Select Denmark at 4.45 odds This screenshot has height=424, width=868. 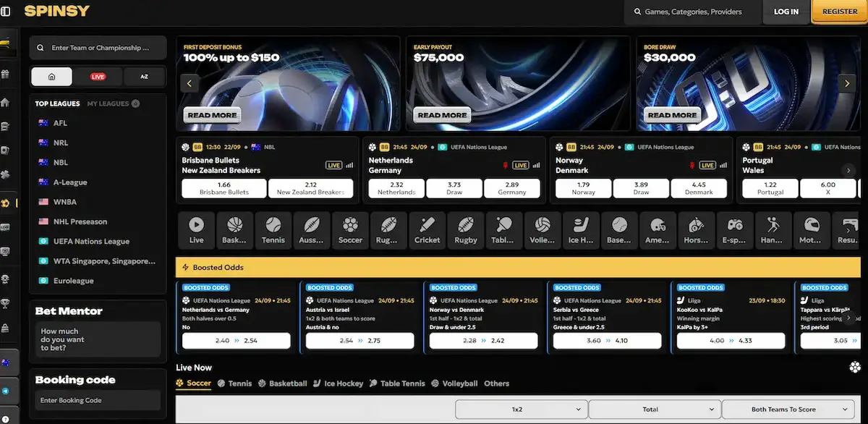(x=698, y=188)
